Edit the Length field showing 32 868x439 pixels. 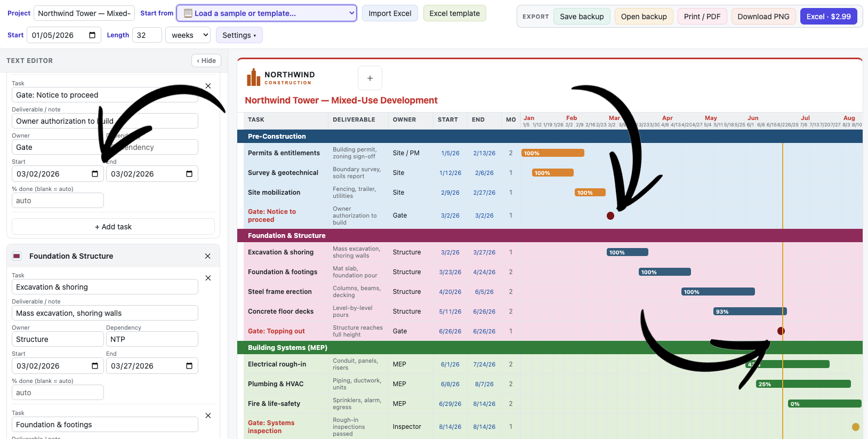pyautogui.click(x=147, y=35)
